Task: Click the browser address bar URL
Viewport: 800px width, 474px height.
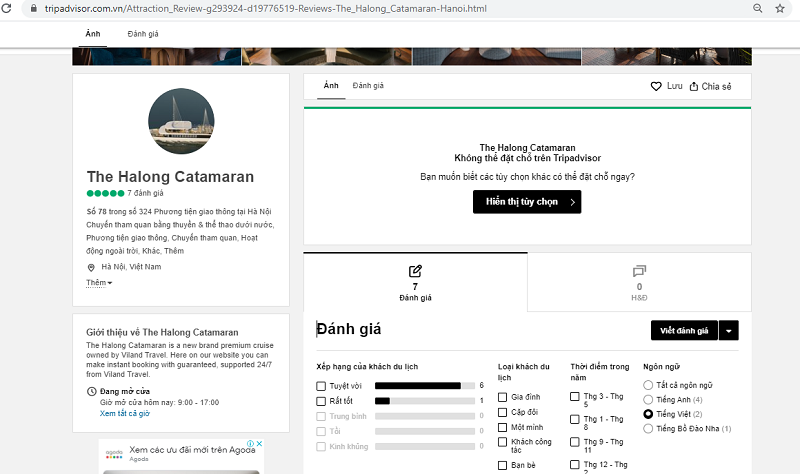Action: coord(265,9)
